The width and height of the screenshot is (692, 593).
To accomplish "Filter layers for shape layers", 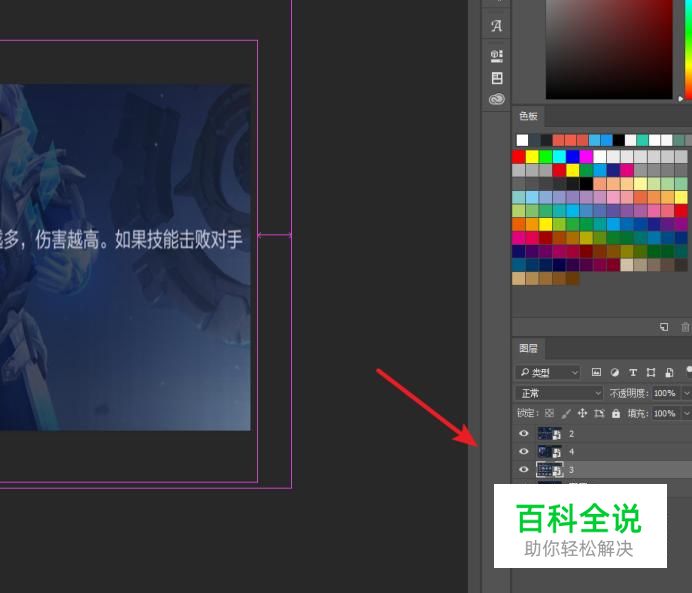I will [x=651, y=372].
